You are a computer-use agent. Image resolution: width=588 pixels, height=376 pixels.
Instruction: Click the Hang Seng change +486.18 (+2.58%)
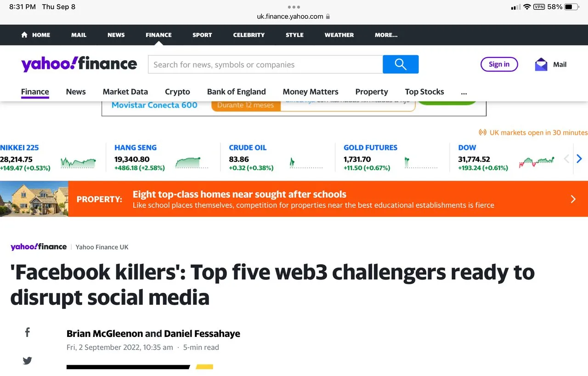139,168
